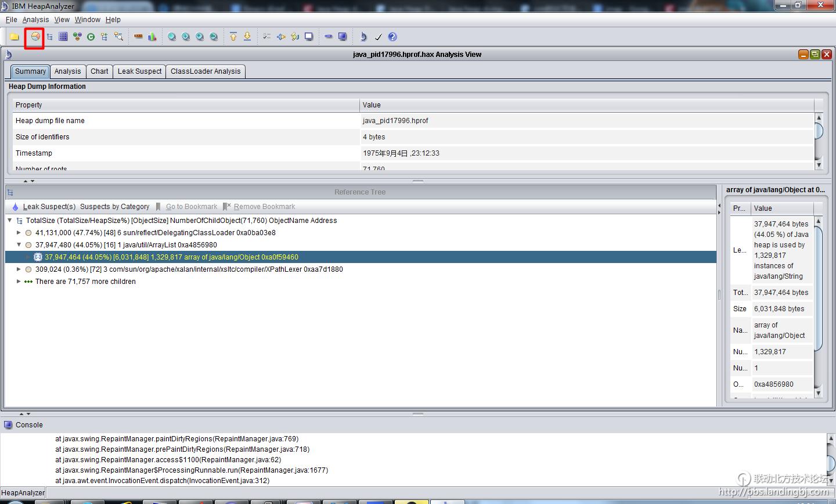
Task: Open the Analysis menu in menu bar
Action: [35, 20]
